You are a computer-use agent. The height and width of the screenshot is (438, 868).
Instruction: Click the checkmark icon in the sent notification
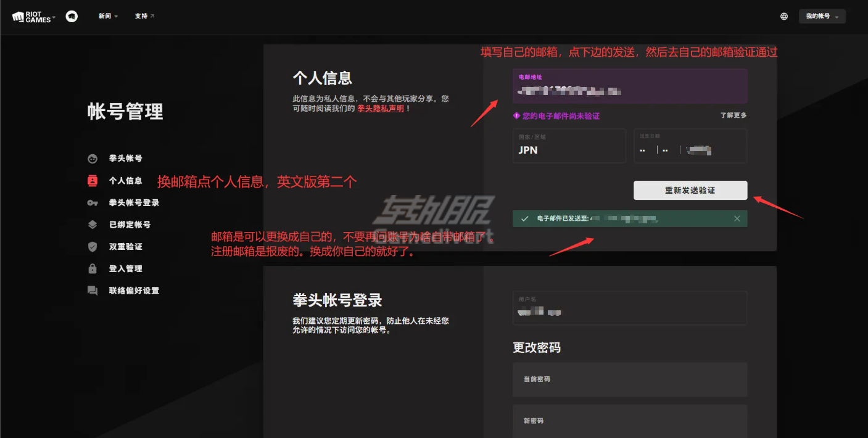pyautogui.click(x=525, y=218)
